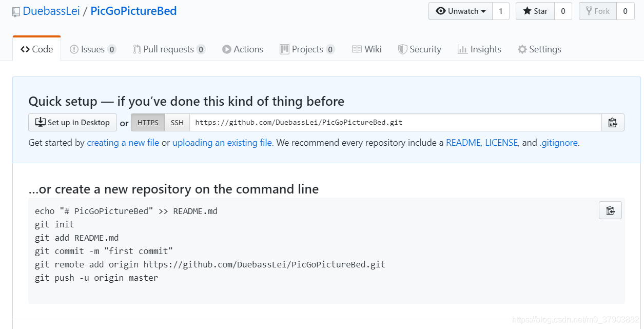Select HTTPS protocol toggle
This screenshot has width=644, height=329.
point(148,123)
